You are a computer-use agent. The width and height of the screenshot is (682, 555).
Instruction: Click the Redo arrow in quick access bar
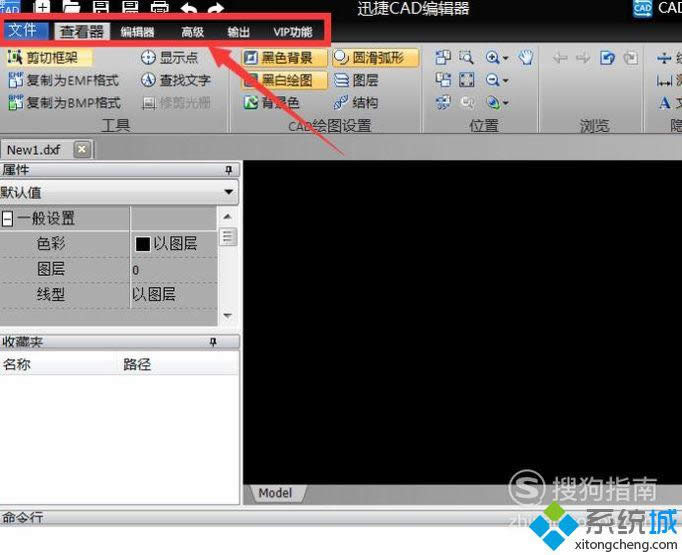[216, 7]
